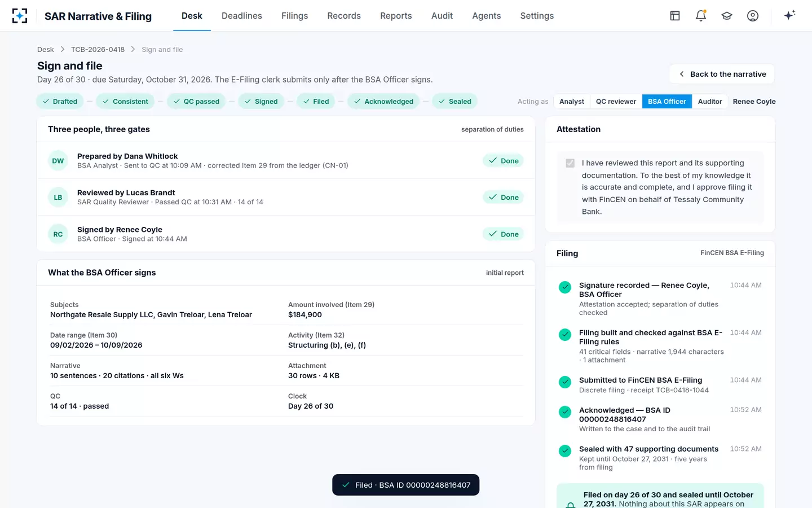Open the Deadlines tab
812x508 pixels.
pos(242,16)
